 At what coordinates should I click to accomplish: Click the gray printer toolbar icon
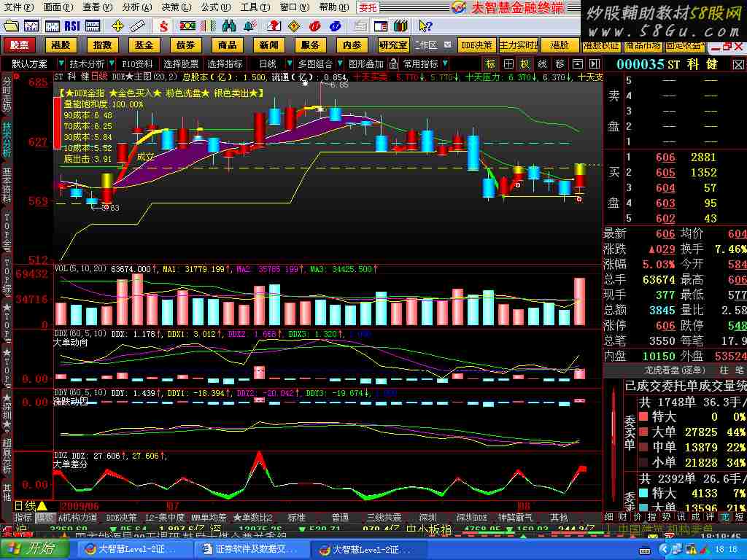pos(360,26)
